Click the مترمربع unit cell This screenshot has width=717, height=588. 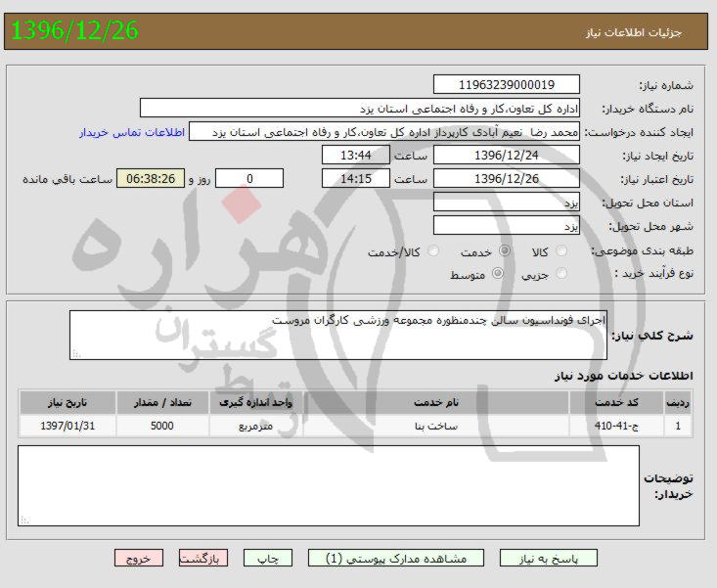coord(255,427)
